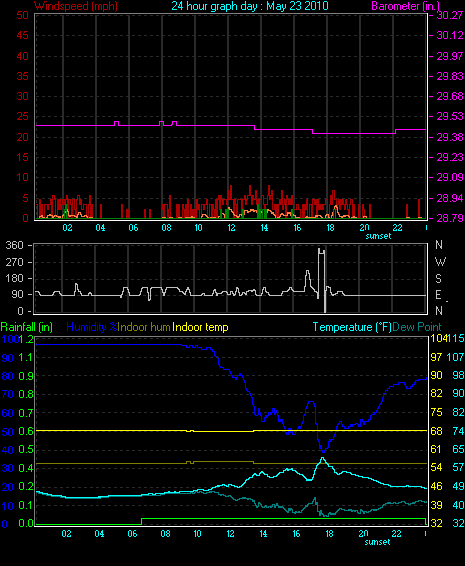The height and width of the screenshot is (566, 465).
Task: Click the S compass direction label
Action: 438,278
